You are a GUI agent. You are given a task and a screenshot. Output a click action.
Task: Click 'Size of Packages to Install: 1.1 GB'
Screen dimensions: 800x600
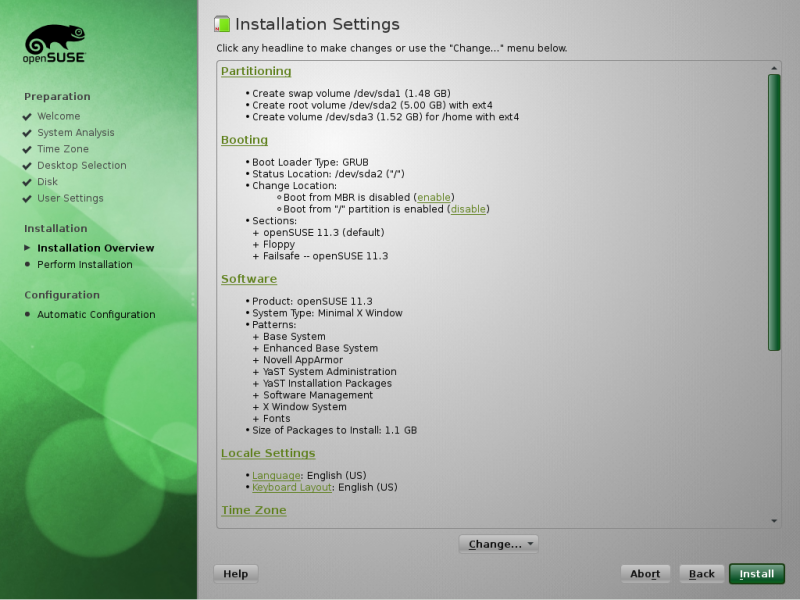pyautogui.click(x=334, y=431)
